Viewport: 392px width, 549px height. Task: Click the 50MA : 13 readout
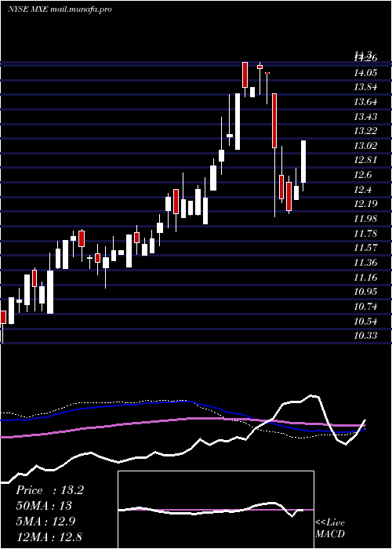tap(44, 506)
